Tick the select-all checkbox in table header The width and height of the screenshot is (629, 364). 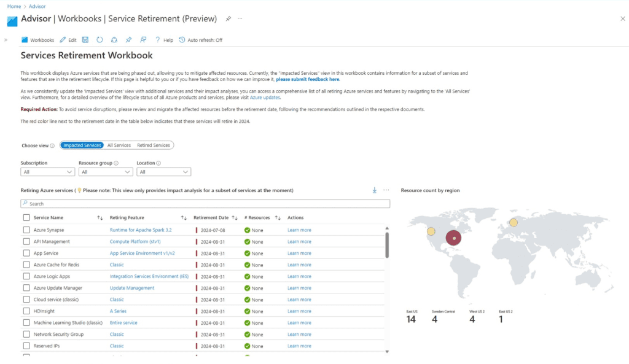[x=26, y=218]
